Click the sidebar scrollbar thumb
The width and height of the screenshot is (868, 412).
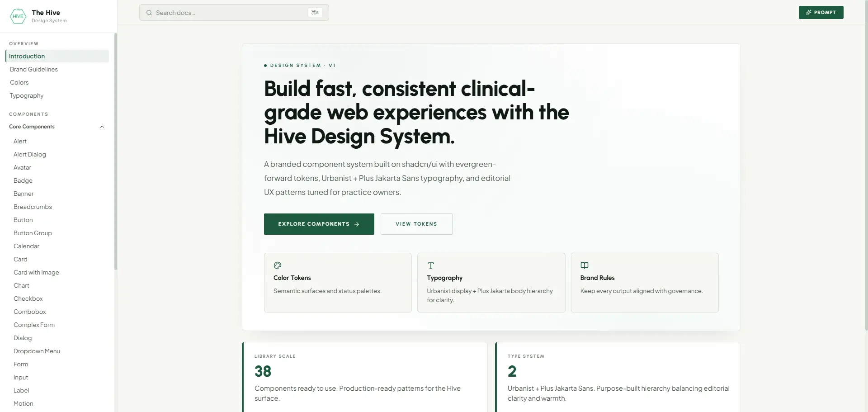(x=116, y=152)
